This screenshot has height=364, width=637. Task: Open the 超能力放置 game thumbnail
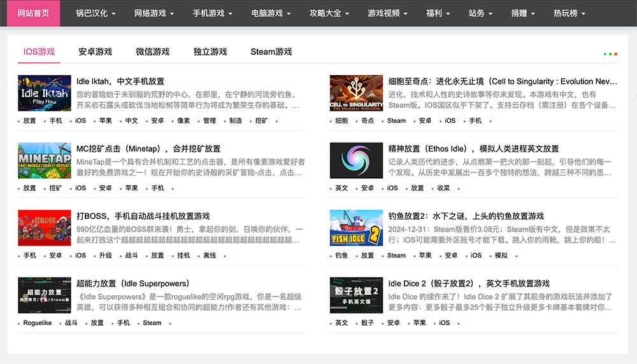(45, 295)
